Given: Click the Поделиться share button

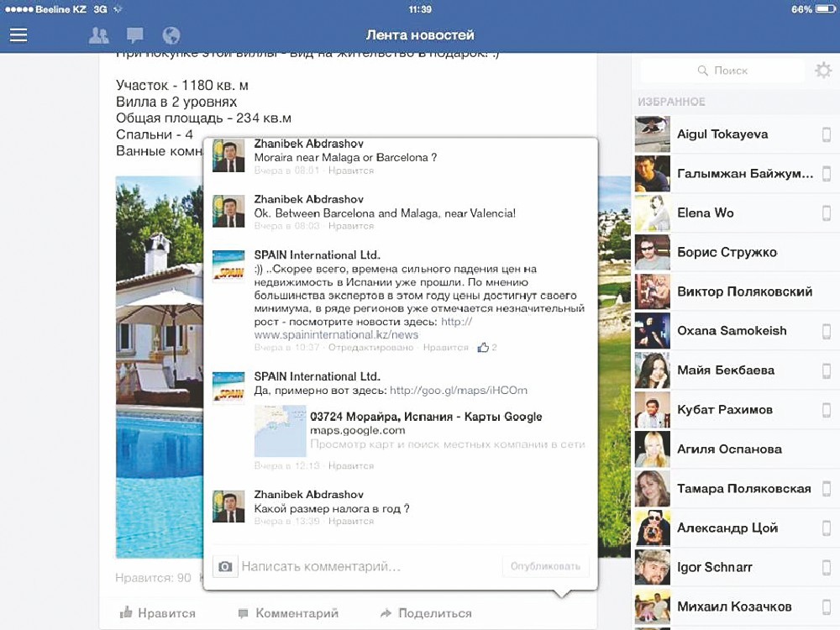Looking at the screenshot, I should 425,613.
